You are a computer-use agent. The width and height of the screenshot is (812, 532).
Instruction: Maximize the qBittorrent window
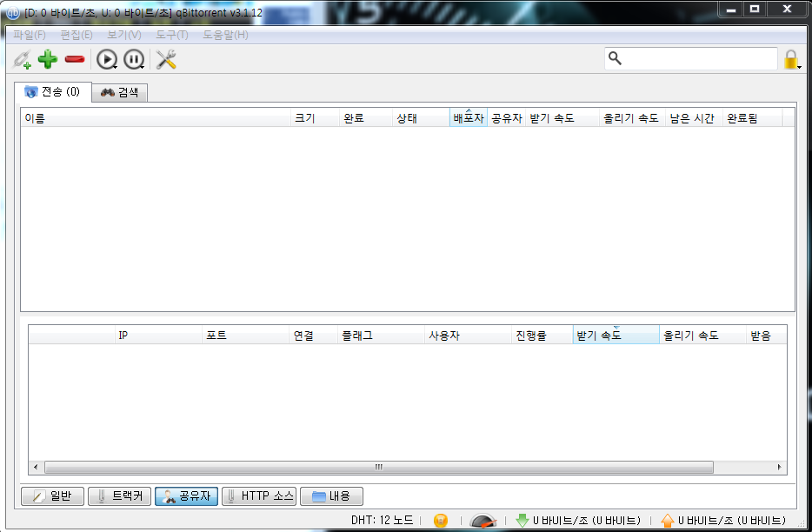click(755, 9)
